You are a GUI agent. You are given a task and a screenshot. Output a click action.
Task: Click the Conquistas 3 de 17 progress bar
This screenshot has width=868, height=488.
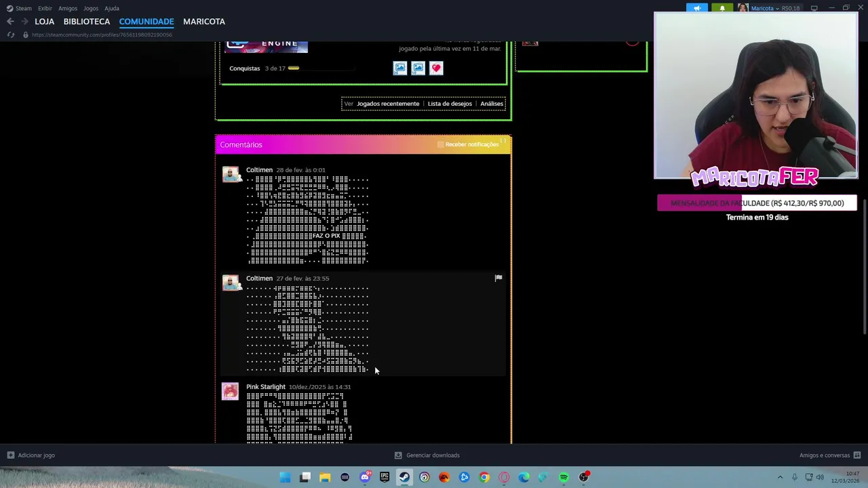click(x=321, y=68)
